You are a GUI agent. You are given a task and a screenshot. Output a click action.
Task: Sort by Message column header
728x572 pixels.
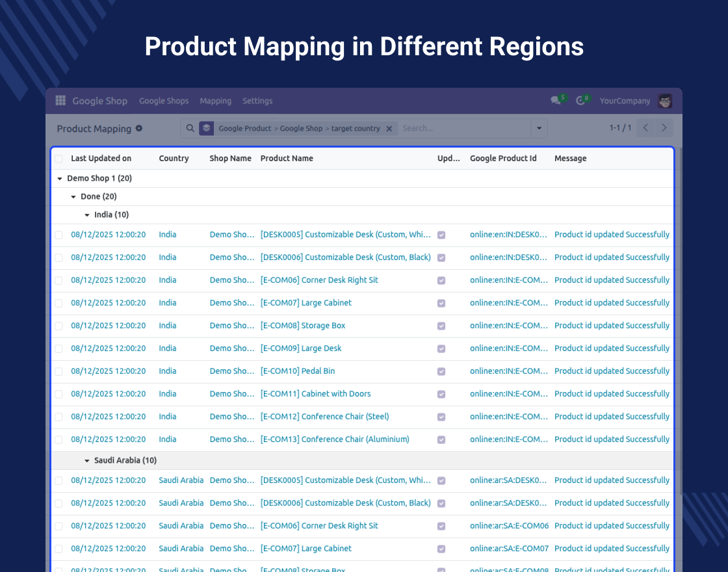pyautogui.click(x=570, y=159)
